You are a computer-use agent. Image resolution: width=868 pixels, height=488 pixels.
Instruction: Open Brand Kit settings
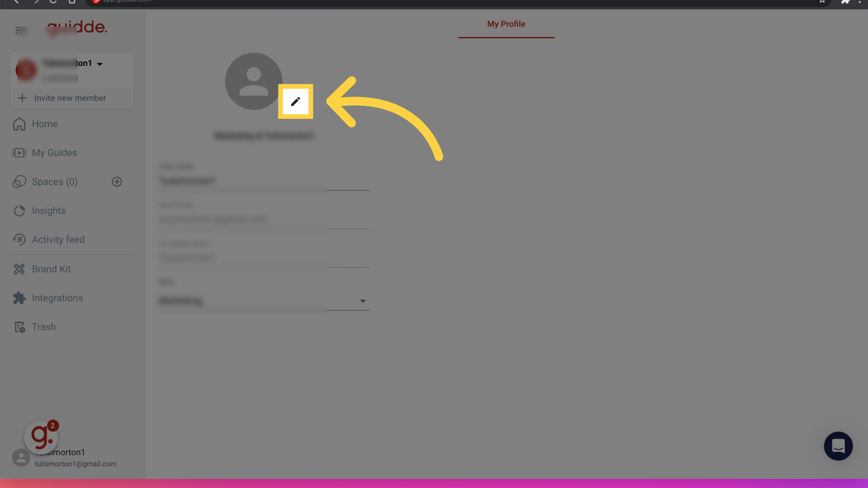pyautogui.click(x=51, y=269)
